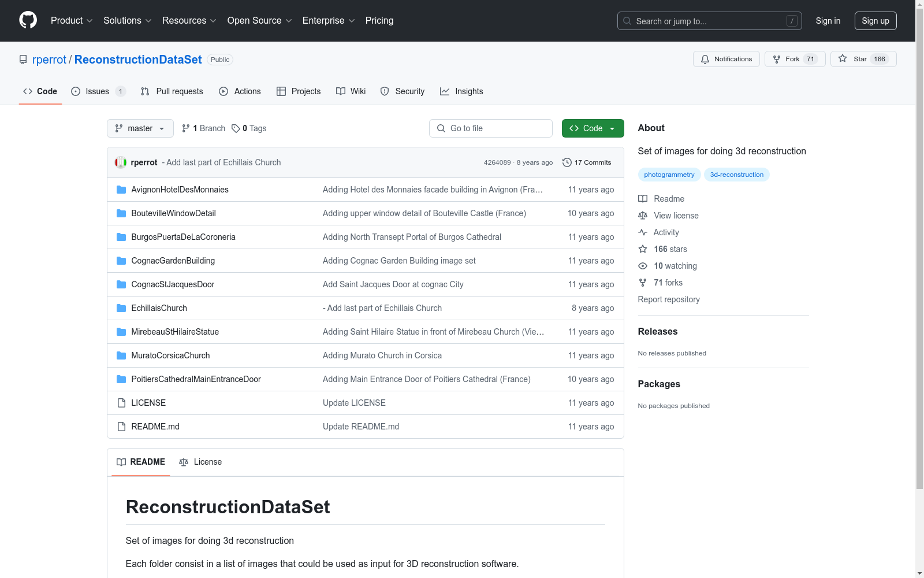Click the CognacGardenBuilding folder icon
The width and height of the screenshot is (924, 578).
click(121, 261)
